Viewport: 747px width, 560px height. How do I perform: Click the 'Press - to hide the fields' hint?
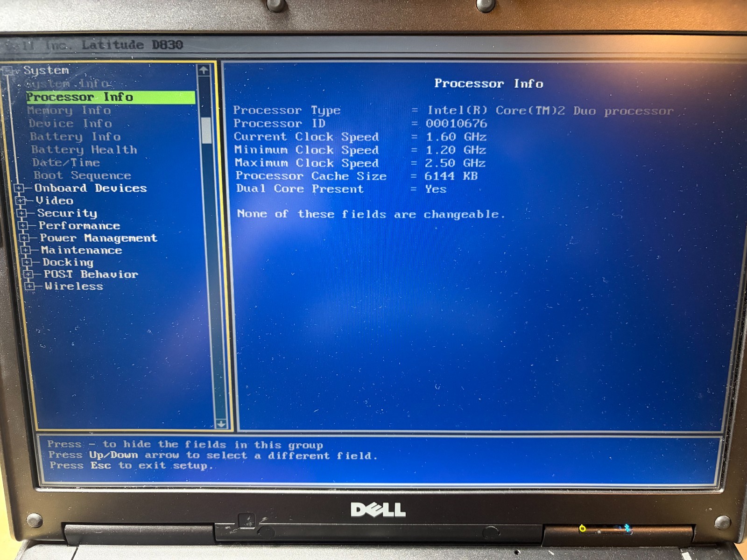click(185, 444)
